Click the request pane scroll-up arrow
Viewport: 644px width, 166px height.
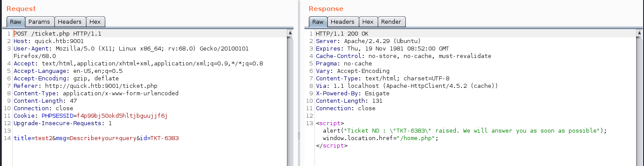pyautogui.click(x=290, y=33)
